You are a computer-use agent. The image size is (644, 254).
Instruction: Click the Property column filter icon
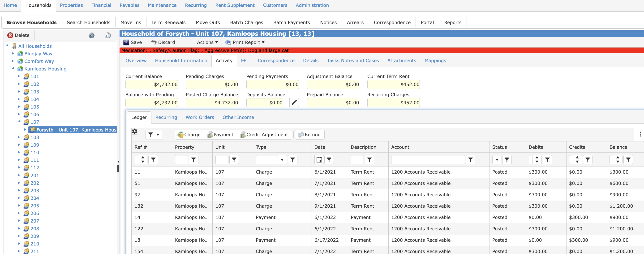194,160
